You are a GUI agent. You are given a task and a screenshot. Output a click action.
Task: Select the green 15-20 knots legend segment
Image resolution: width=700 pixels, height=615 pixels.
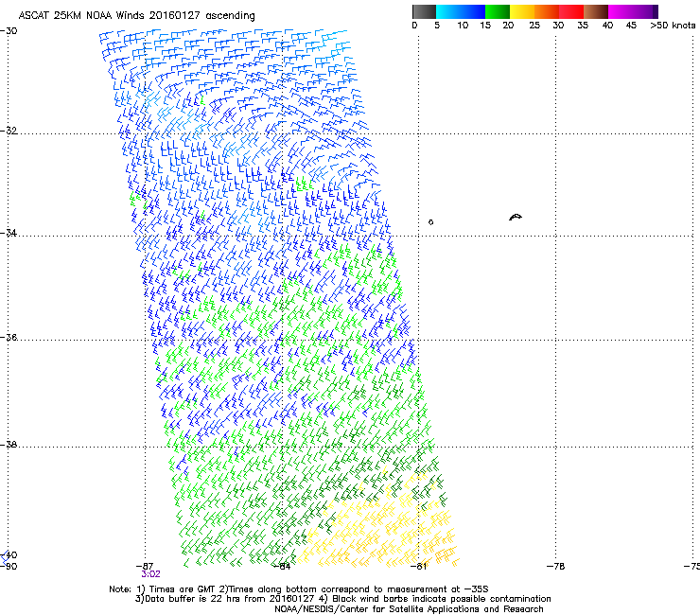tap(498, 11)
